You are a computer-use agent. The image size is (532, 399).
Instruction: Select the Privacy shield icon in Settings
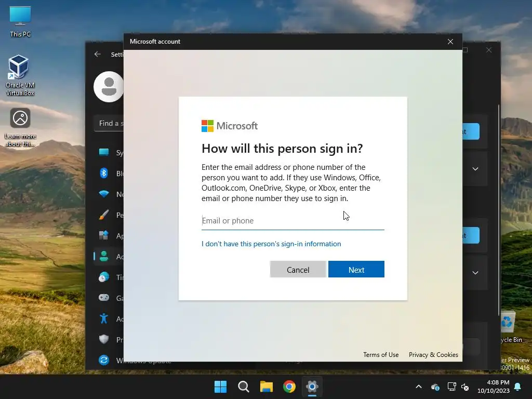pyautogui.click(x=104, y=339)
